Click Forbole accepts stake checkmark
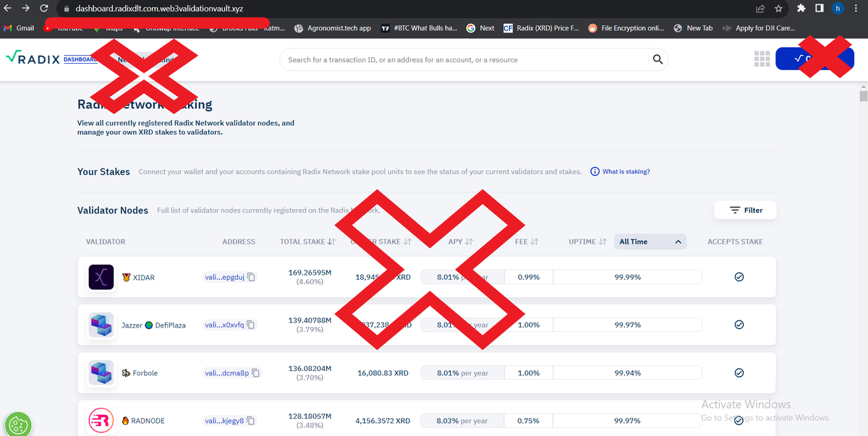Screen dimensions: 868x436 739,373
